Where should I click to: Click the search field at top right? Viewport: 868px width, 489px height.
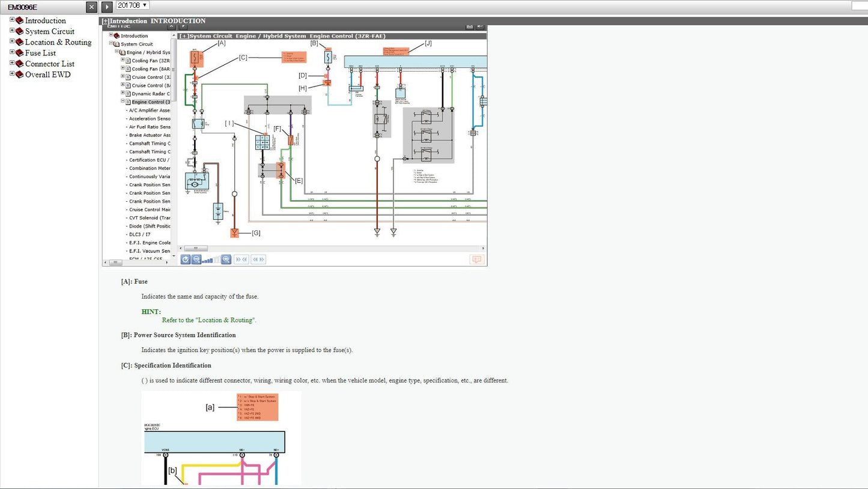click(x=860, y=6)
